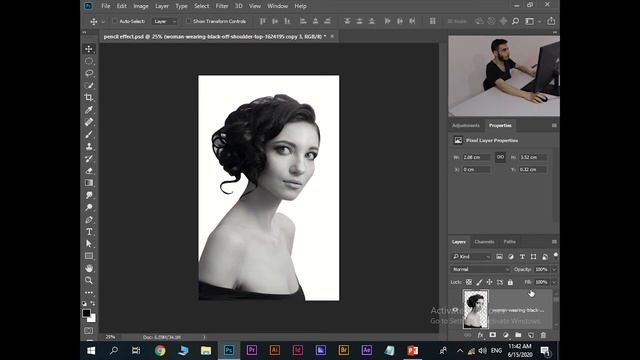This screenshot has width=640, height=360.
Task: Select the Brush tool
Action: click(x=89, y=134)
